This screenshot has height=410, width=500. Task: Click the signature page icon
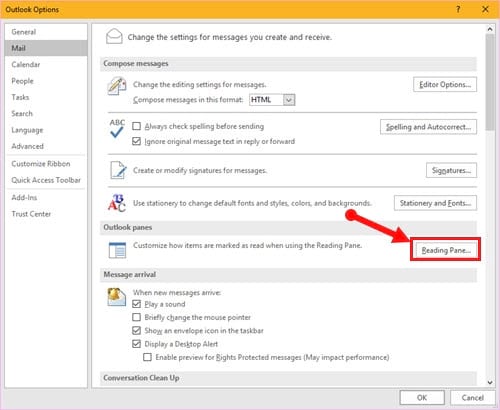(x=118, y=170)
